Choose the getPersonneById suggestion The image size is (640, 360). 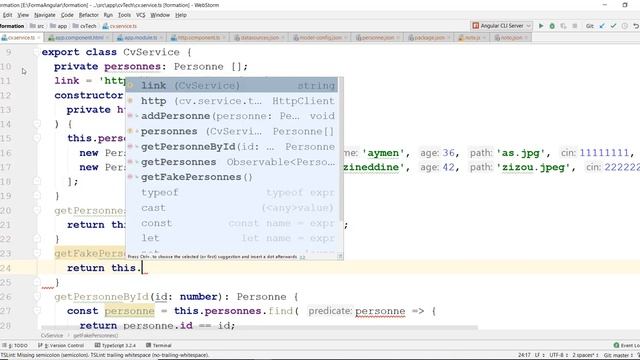pos(232,147)
